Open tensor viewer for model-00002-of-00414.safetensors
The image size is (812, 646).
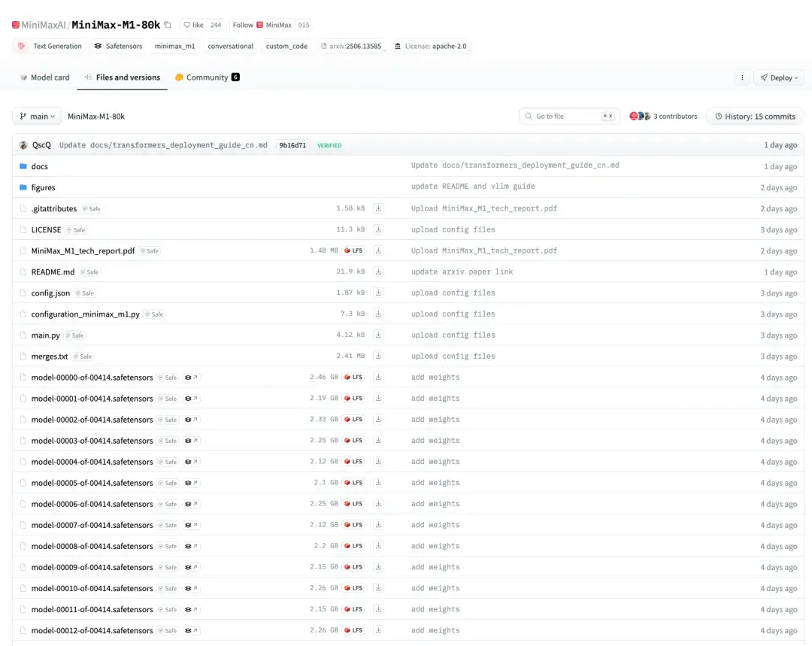coord(191,420)
